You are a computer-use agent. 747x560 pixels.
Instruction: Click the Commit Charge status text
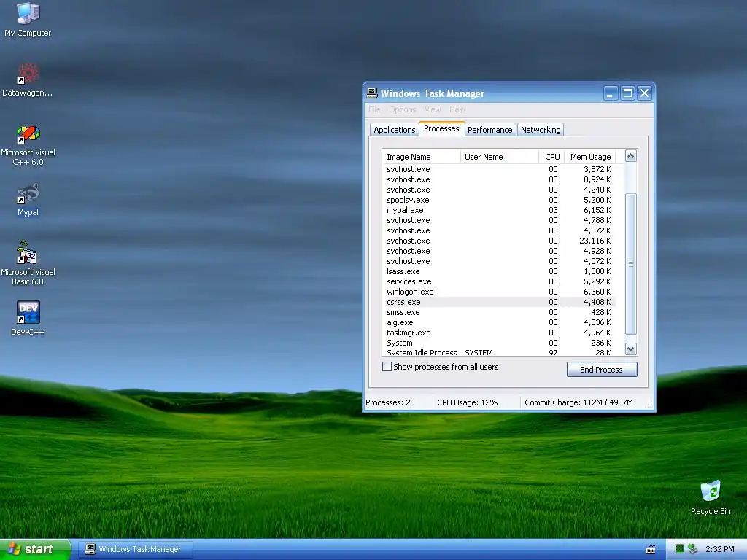[578, 402]
